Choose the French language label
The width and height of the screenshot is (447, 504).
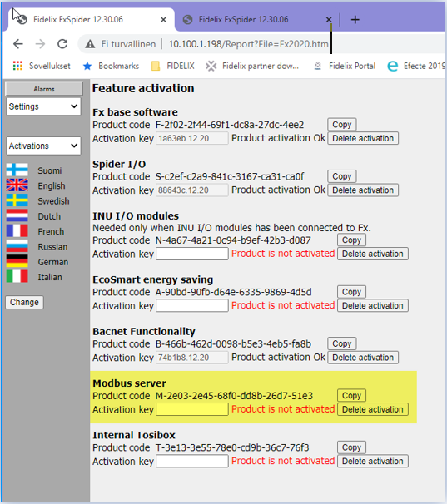coord(51,231)
